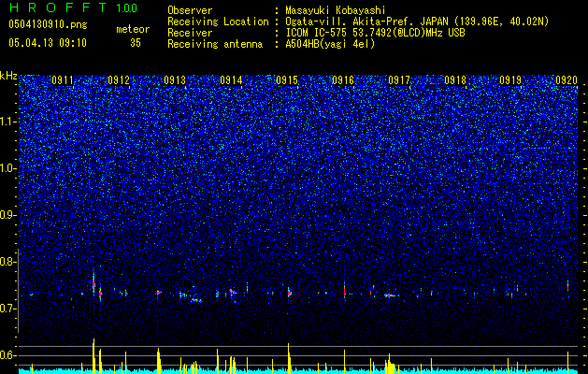The height and width of the screenshot is (374, 588).
Task: Click the 0917 time marker
Action: tap(399, 80)
